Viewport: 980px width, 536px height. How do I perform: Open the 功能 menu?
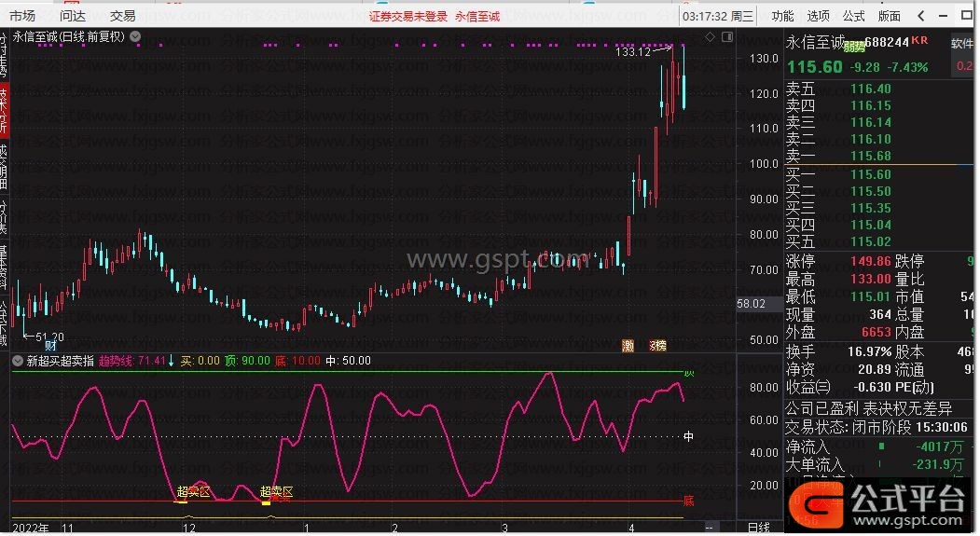click(782, 16)
